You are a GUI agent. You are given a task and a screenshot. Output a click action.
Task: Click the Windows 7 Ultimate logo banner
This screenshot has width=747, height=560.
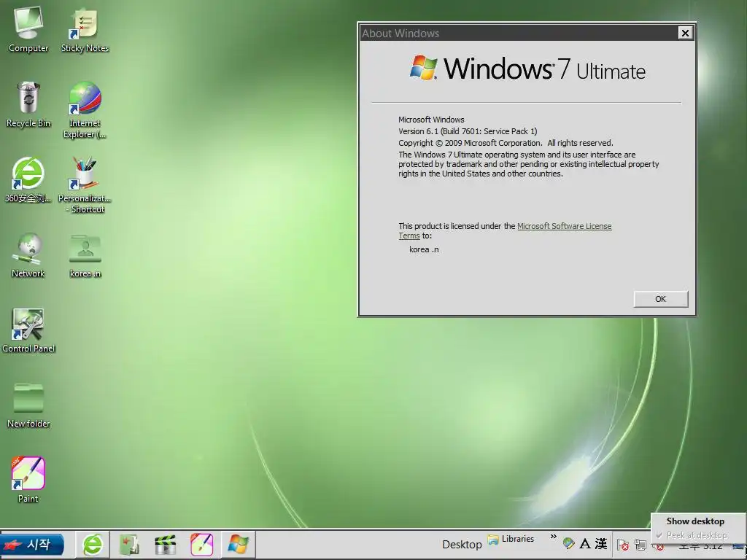coord(527,68)
